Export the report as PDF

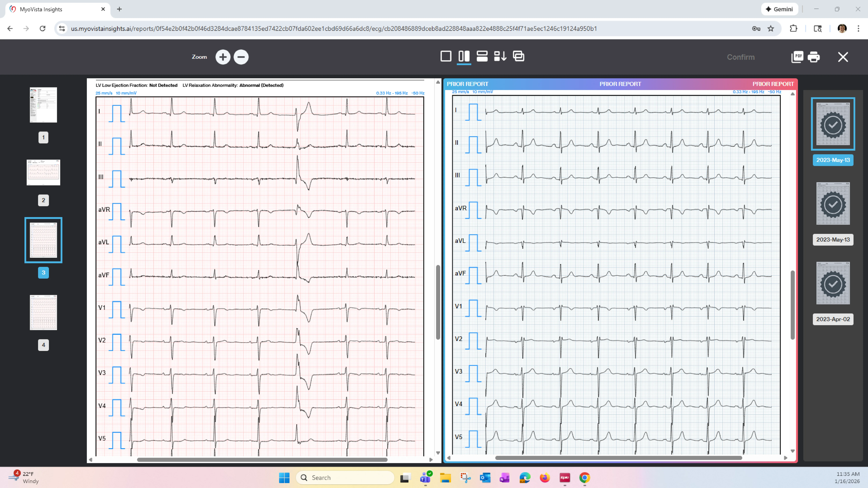[x=797, y=57]
